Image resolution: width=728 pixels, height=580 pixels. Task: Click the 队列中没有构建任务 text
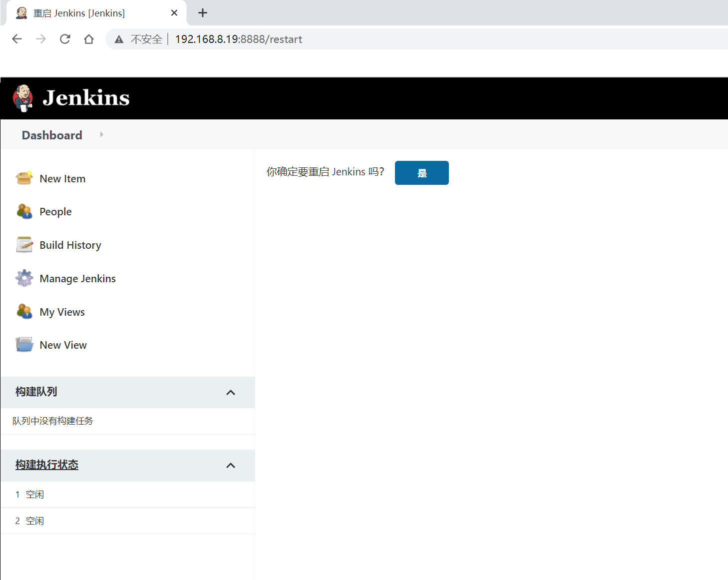[53, 421]
